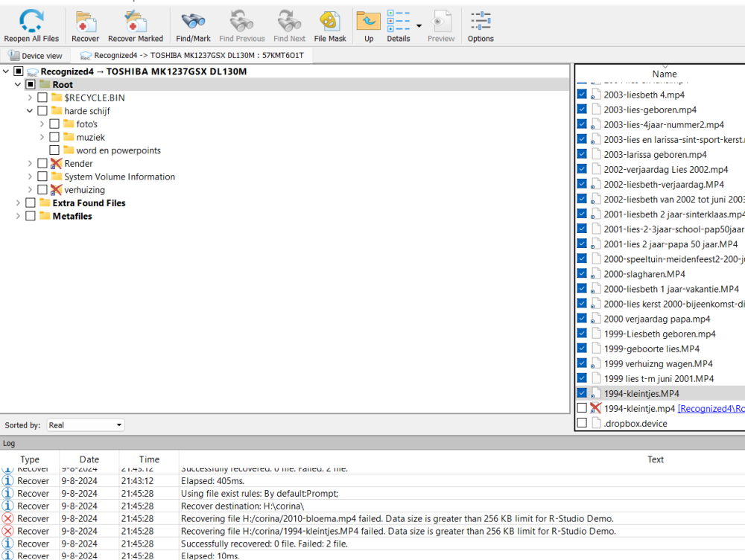This screenshot has width=745, height=560.
Task: Click the Reopen All Files icon
Action: [x=31, y=21]
